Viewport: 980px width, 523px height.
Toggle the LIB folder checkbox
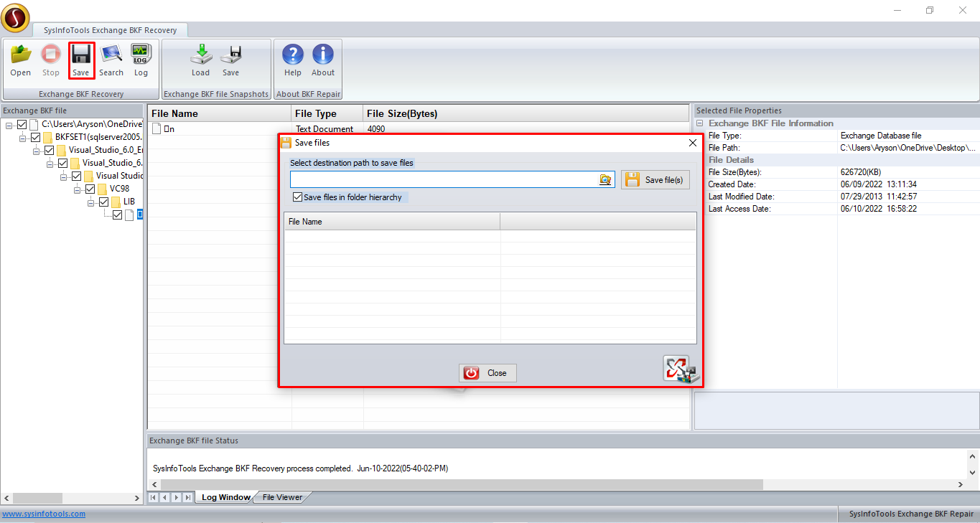click(x=103, y=202)
